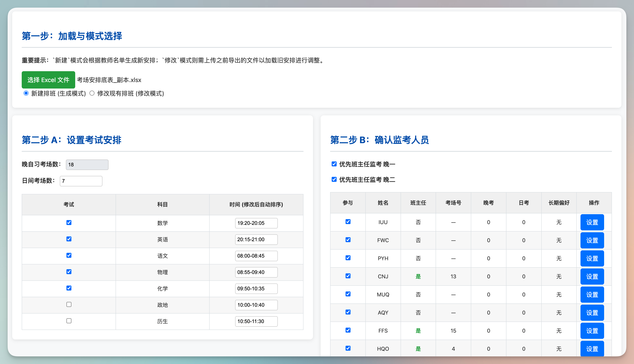Edit the 英语 time field 20:15-21:00
This screenshot has width=634, height=364.
pos(256,239)
